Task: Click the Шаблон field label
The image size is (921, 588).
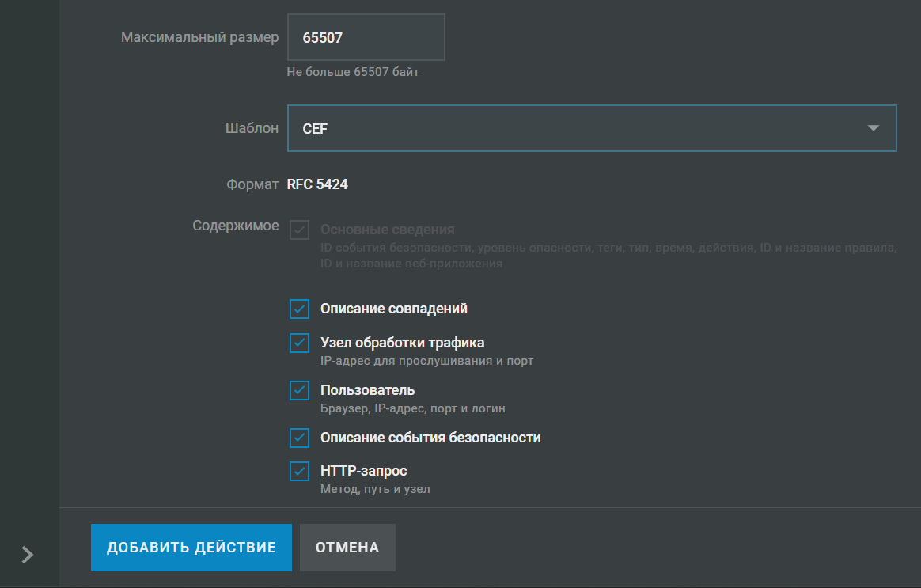Action: pyautogui.click(x=252, y=128)
